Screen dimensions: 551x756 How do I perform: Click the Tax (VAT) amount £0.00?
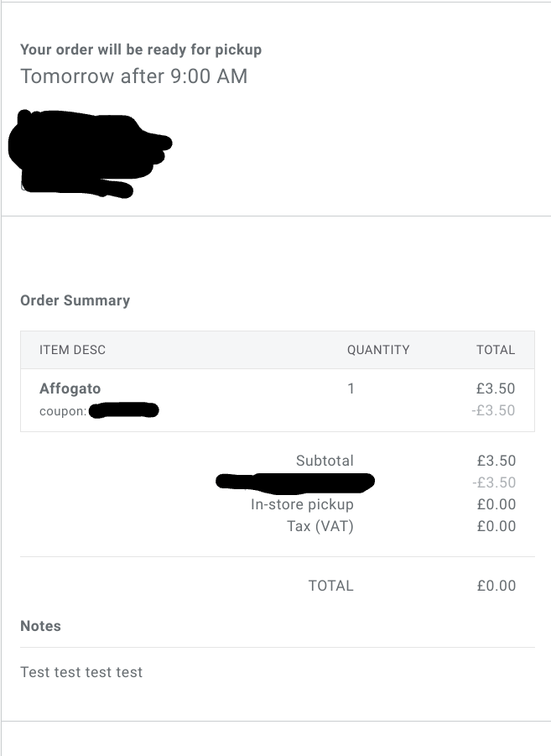click(x=496, y=526)
